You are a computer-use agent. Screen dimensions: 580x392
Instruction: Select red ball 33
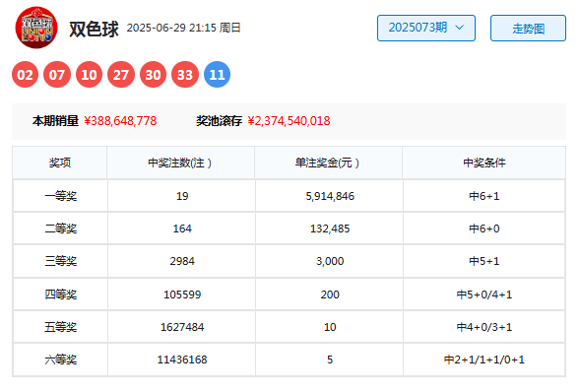(x=185, y=75)
